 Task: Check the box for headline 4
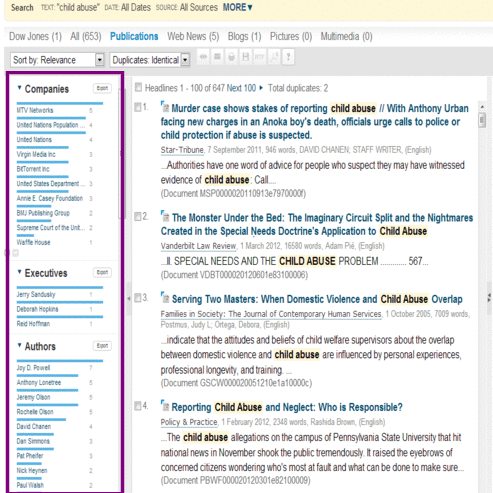tap(137, 406)
